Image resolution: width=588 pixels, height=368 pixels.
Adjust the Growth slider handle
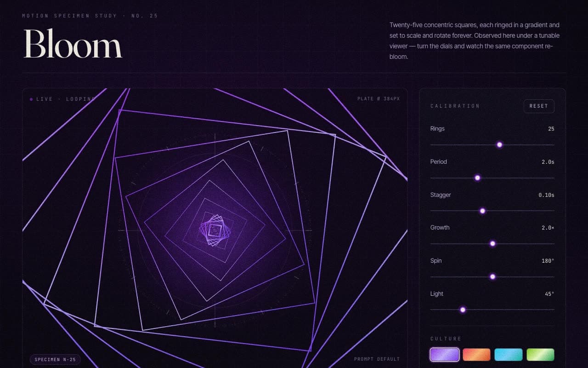pos(492,243)
